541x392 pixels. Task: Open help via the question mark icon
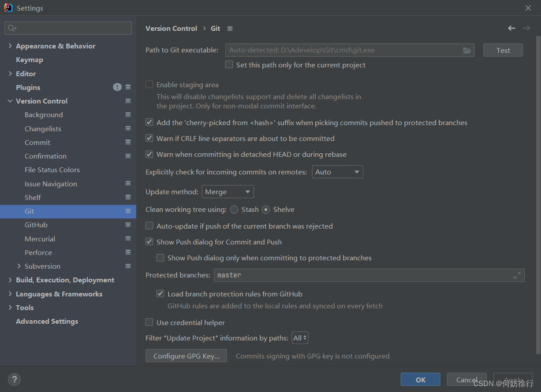point(14,379)
